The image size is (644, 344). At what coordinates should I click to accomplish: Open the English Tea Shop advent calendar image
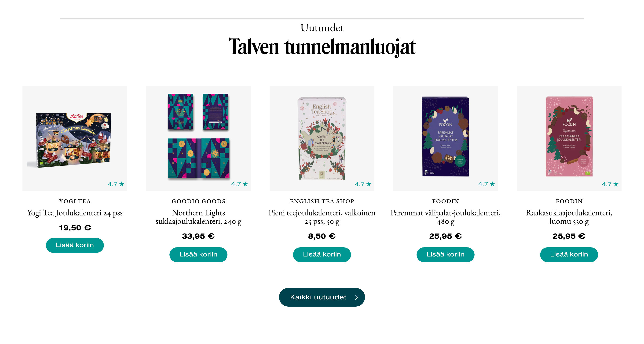[x=322, y=138]
